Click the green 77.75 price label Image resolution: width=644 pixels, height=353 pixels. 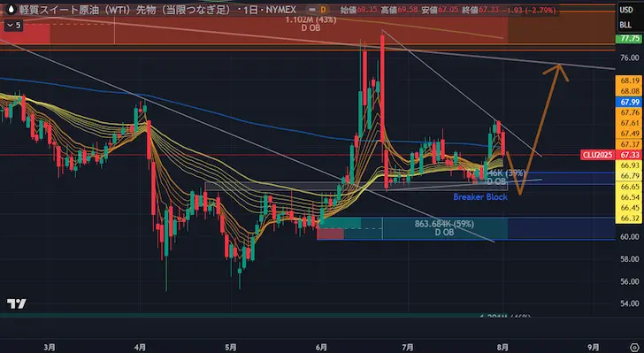[x=629, y=39]
